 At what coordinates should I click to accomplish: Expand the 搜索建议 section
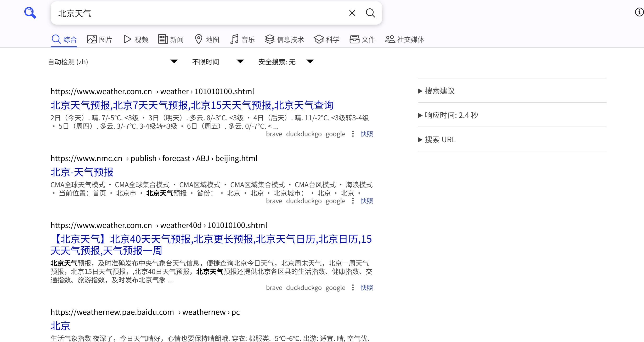click(439, 91)
